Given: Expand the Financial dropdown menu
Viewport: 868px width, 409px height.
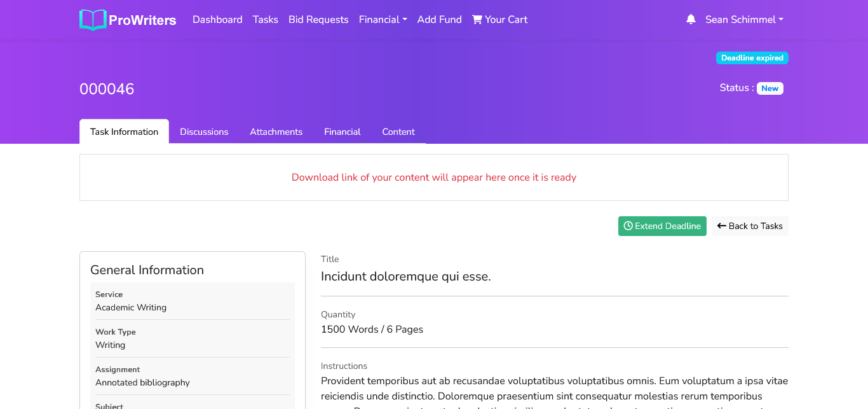Looking at the screenshot, I should point(383,20).
